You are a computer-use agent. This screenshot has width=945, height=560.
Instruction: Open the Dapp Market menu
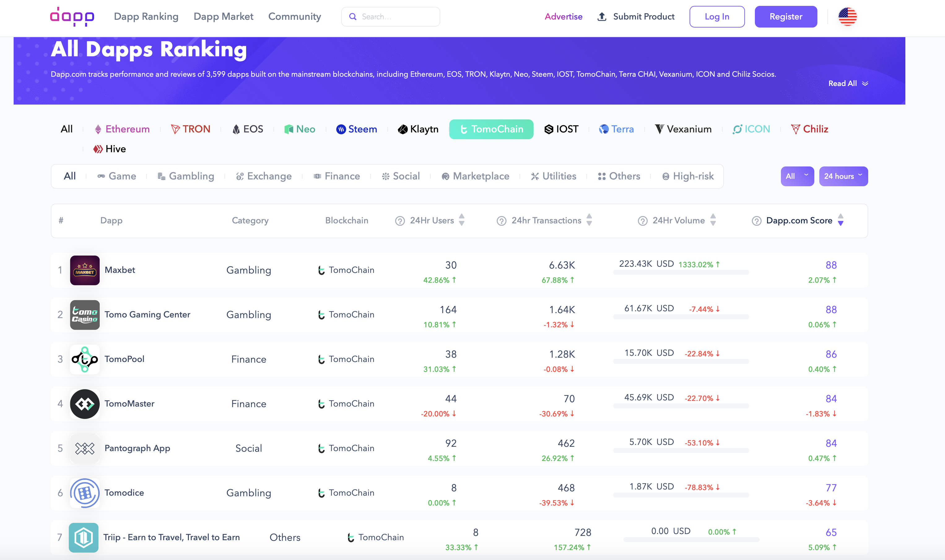pyautogui.click(x=224, y=17)
